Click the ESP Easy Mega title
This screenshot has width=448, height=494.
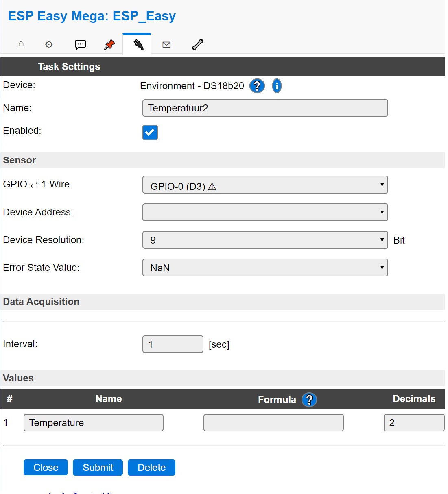(92, 16)
